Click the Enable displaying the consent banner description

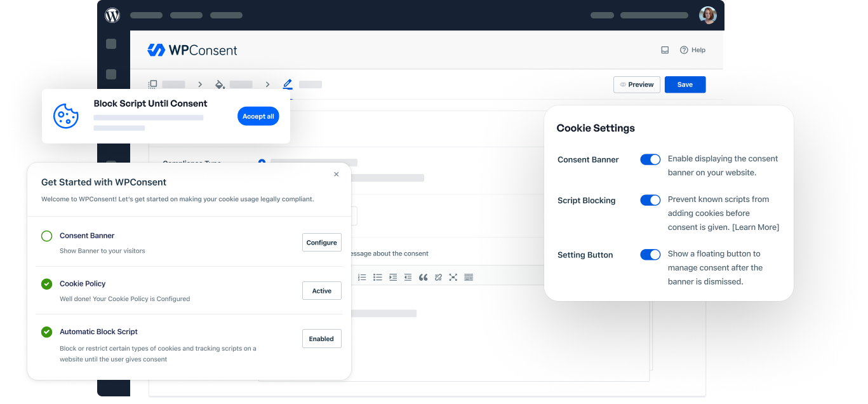[x=723, y=166]
